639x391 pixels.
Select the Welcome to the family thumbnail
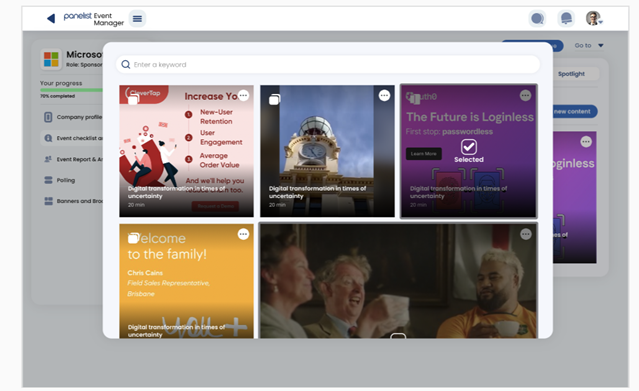(186, 281)
